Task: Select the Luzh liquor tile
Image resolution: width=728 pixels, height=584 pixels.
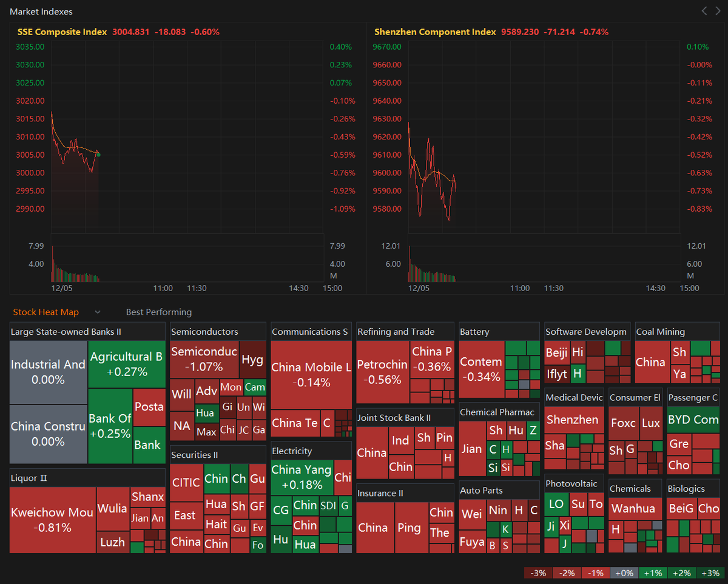Action: (113, 542)
